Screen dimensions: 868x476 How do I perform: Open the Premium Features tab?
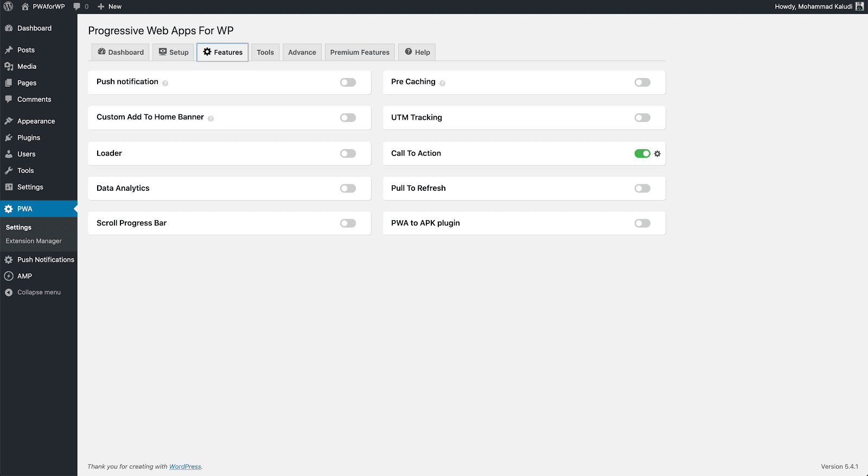tap(360, 52)
